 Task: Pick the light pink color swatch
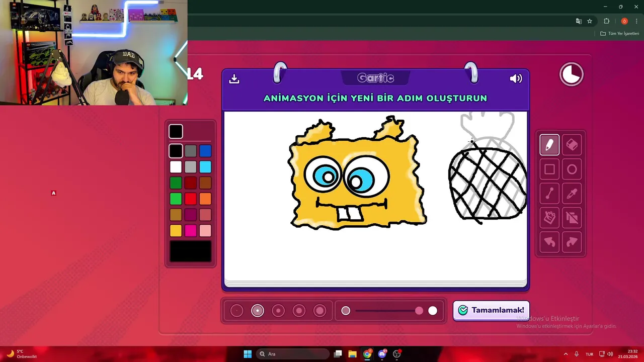(x=205, y=231)
